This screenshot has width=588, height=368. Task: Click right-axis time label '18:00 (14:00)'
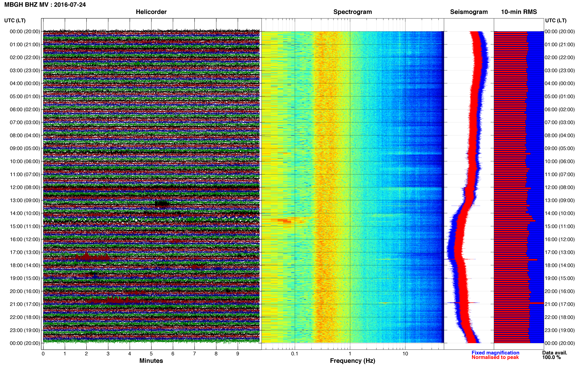[560, 265]
